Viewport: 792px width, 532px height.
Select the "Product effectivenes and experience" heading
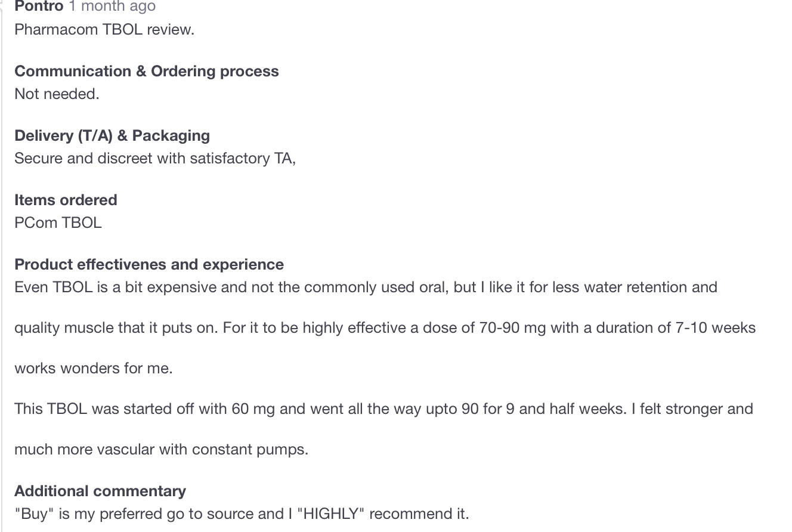tap(149, 264)
